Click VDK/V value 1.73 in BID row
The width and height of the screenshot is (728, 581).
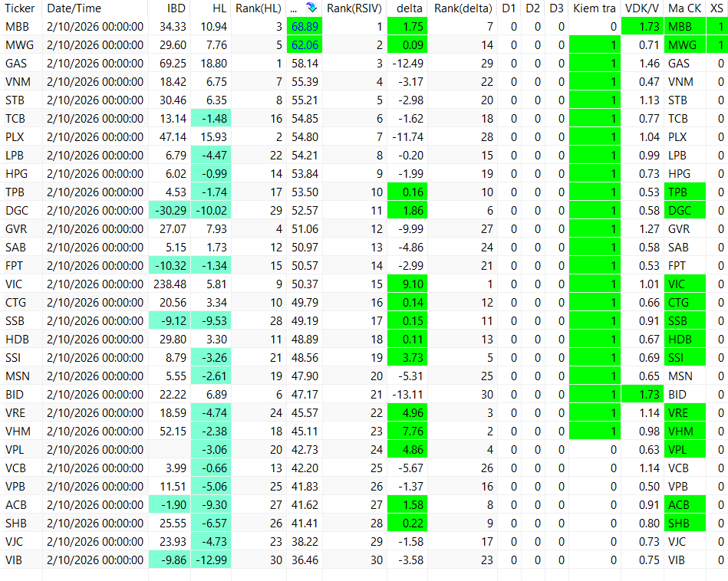pos(643,395)
